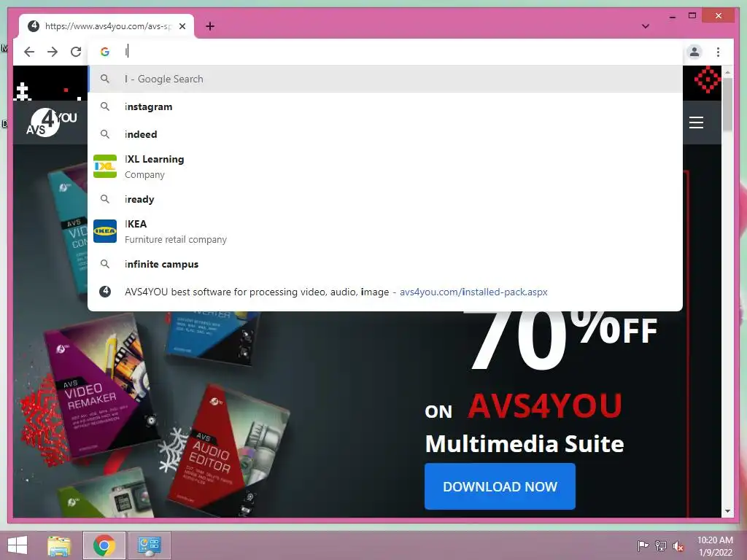Click the network tray icon

(661, 545)
